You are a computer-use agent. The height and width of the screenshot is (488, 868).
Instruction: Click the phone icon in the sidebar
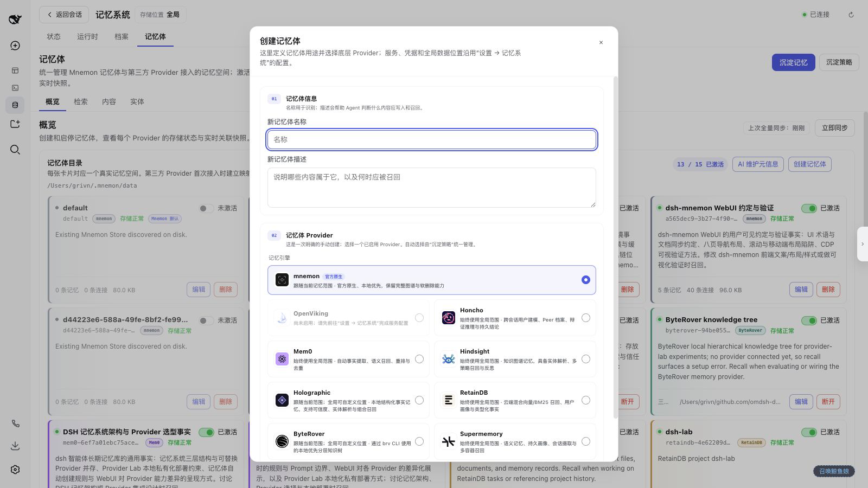[15, 423]
